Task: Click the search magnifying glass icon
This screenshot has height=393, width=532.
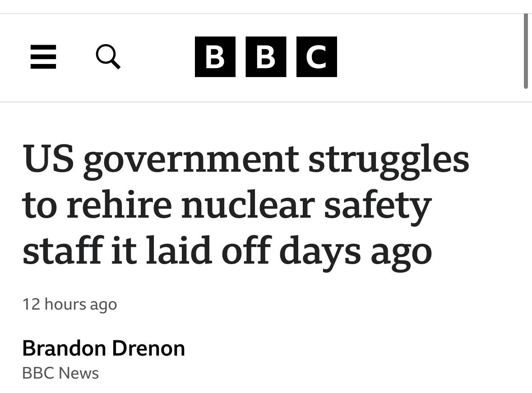Action: [108, 57]
